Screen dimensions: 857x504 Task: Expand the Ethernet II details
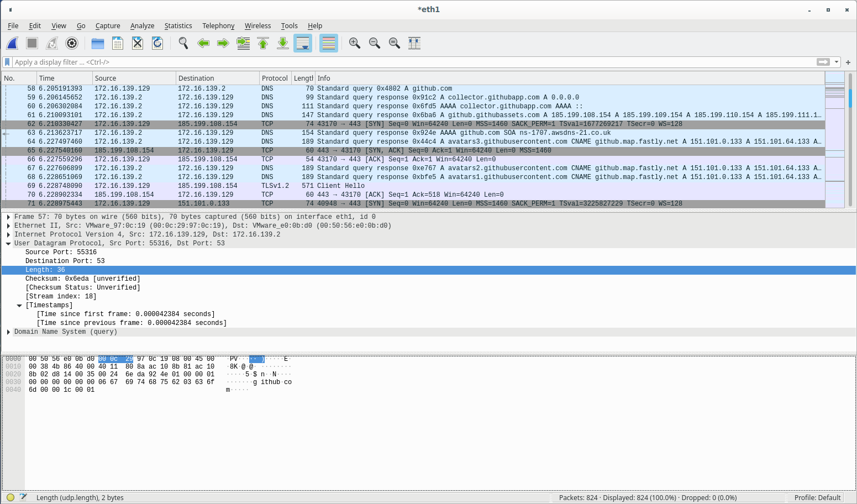click(x=8, y=225)
